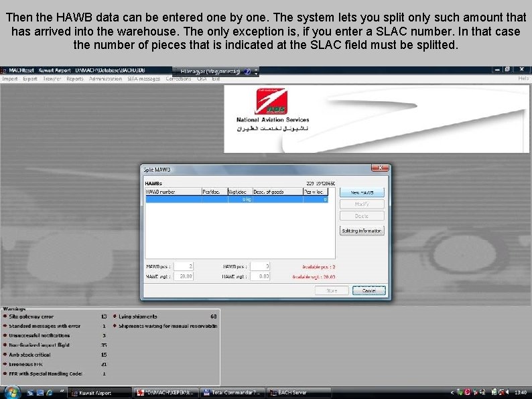Click Sita gateway error warning

tap(31, 317)
